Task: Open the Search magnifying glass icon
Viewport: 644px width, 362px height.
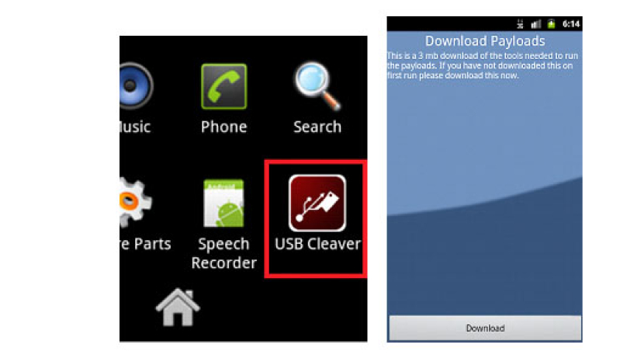Action: (x=317, y=86)
